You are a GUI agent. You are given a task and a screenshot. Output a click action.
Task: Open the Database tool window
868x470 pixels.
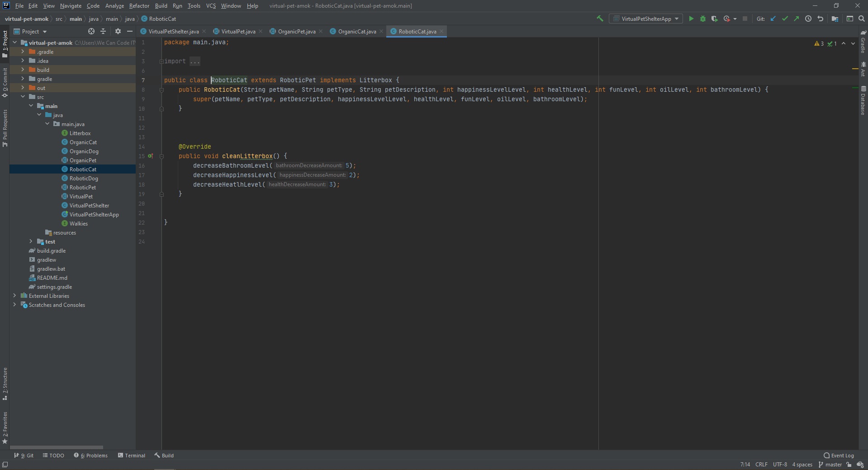coord(863,100)
